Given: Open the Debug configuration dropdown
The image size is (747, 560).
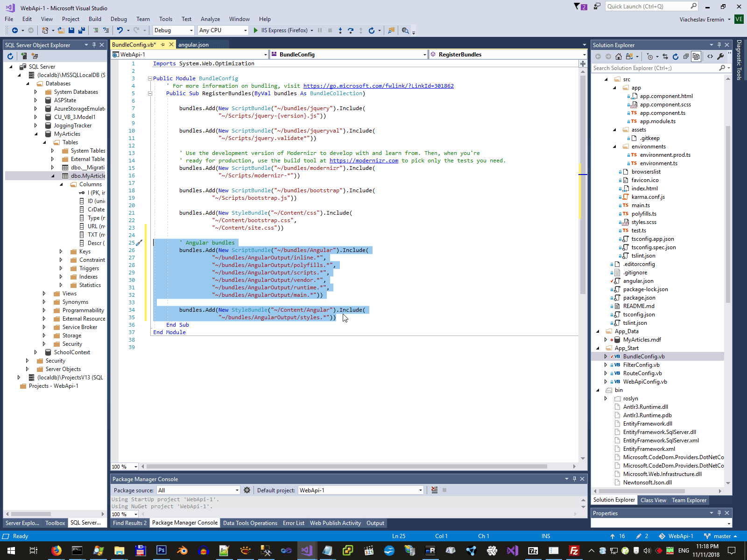Looking at the screenshot, I should 191,30.
